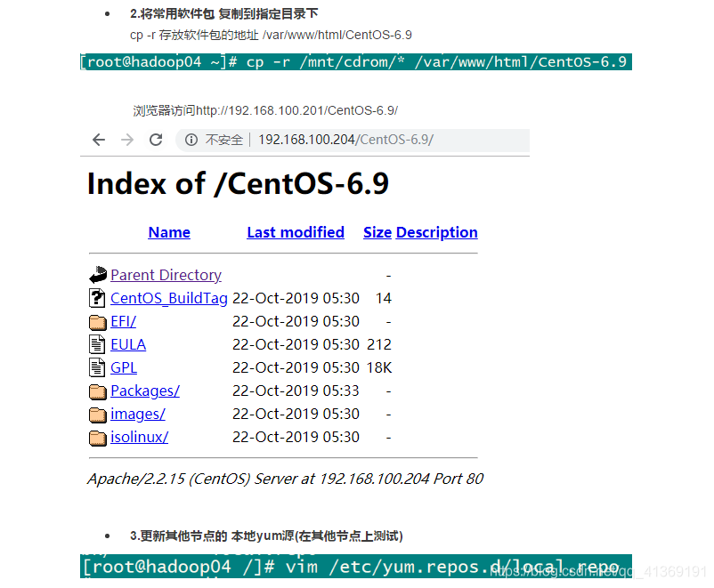Viewport: 714px width, 588px height.
Task: Sort listing by Name column
Action: 169,232
